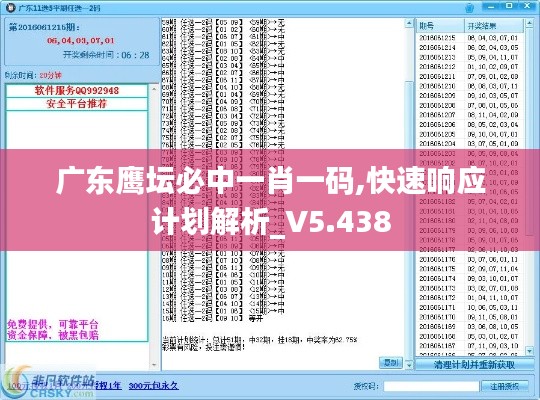540x400 pixels.
Task: Click the down arrow of left ad panel scrollbar
Action: 154,364
